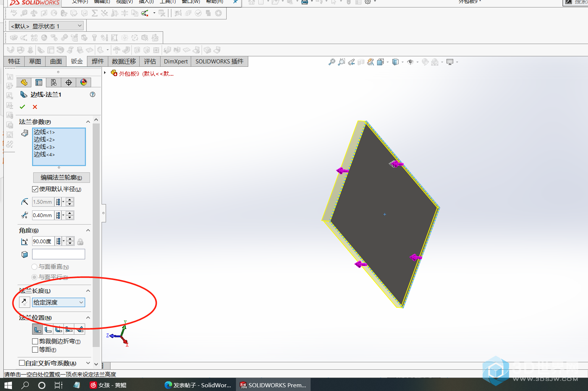Select Perpendicular to face radio button
Screen dimensions: 588x391
(x=34, y=267)
